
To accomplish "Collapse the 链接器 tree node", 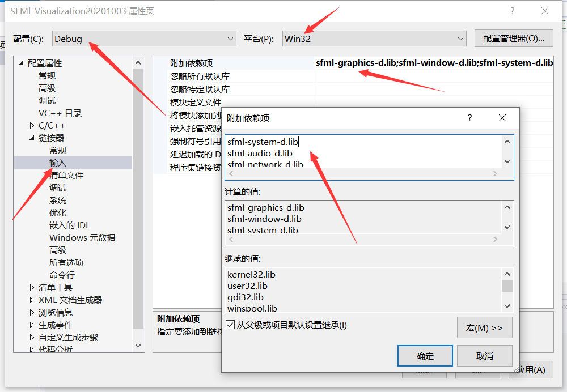I will coord(32,138).
